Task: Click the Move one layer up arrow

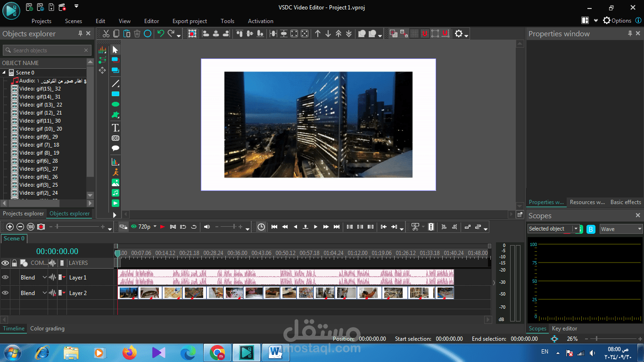Action: pyautogui.click(x=318, y=33)
